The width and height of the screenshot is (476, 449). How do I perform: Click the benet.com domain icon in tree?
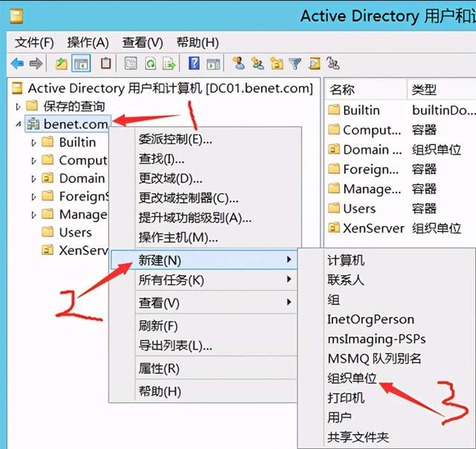tap(33, 124)
